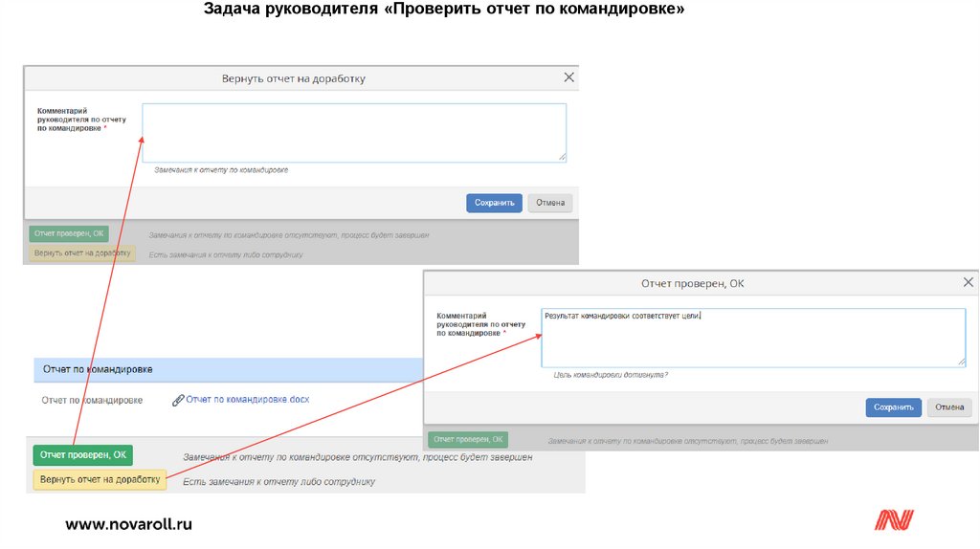This screenshot has width=980, height=549.
Task: Close the 'Вернуть отчет на доработку' dialog
Action: click(568, 77)
